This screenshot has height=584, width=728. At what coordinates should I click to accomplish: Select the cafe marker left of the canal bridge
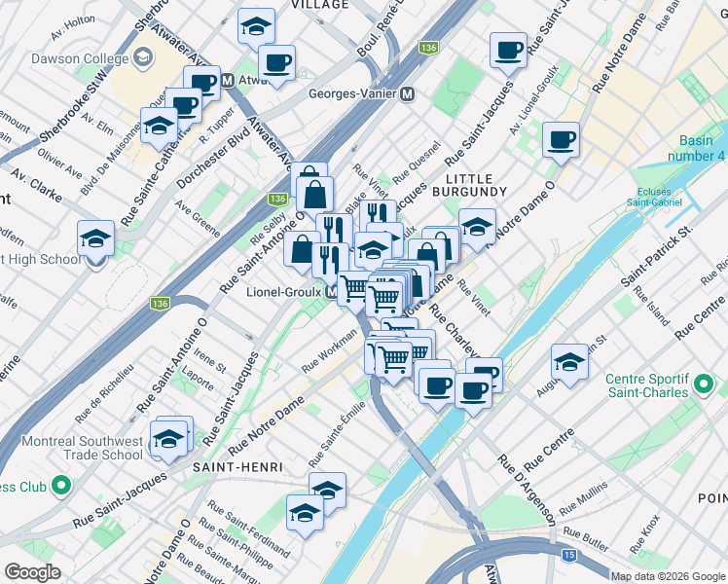pos(437,387)
